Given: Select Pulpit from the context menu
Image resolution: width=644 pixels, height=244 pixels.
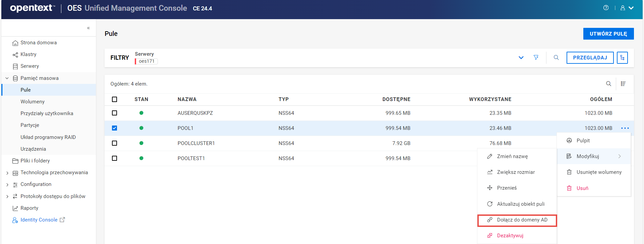Looking at the screenshot, I should 594,140.
